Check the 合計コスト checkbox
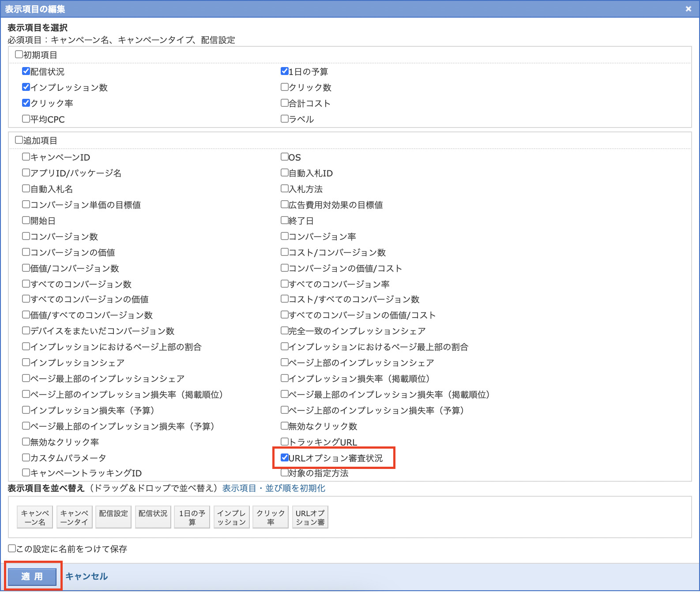Image resolution: width=700 pixels, height=592 pixels. pyautogui.click(x=285, y=103)
